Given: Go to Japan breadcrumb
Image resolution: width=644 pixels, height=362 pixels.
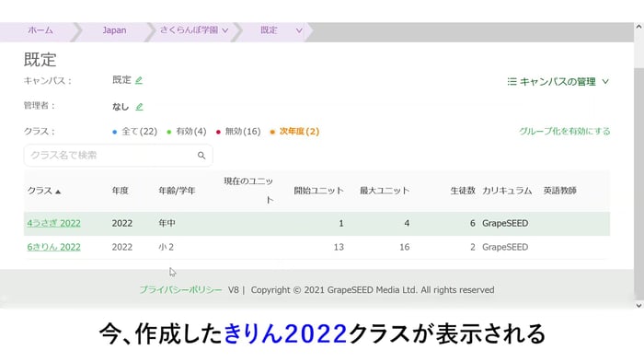Looking at the screenshot, I should click(114, 30).
